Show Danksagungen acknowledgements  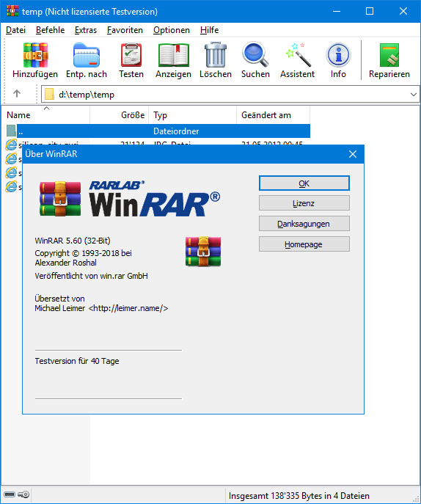(304, 224)
